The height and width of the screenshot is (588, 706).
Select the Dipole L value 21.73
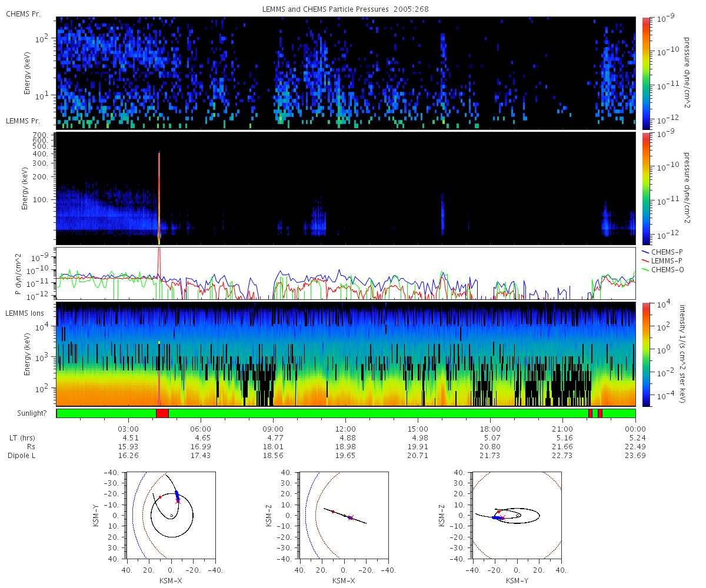point(490,456)
